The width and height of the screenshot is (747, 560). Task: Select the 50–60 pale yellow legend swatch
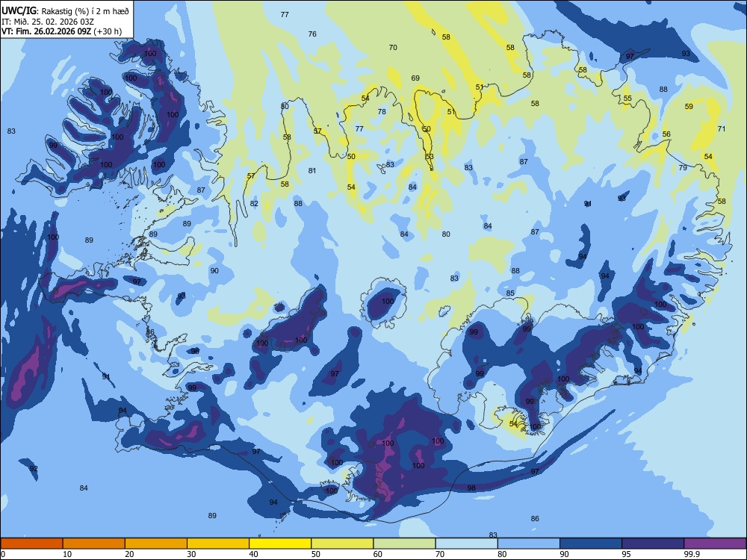[x=342, y=544]
